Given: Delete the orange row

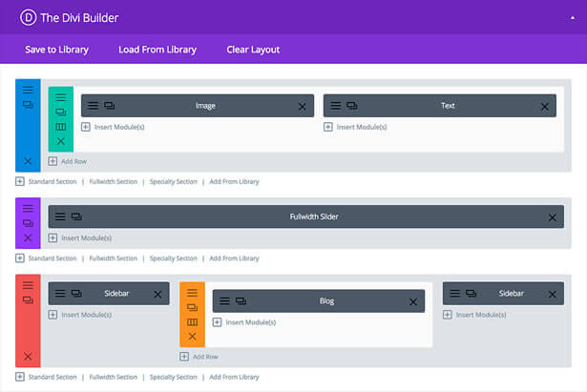Looking at the screenshot, I should (192, 337).
